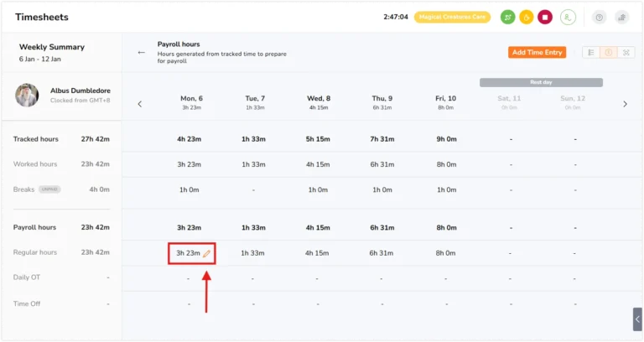Screen dimensions: 644x342
Task: Click the Magical Creatures Care activity pill
Action: [x=452, y=18]
